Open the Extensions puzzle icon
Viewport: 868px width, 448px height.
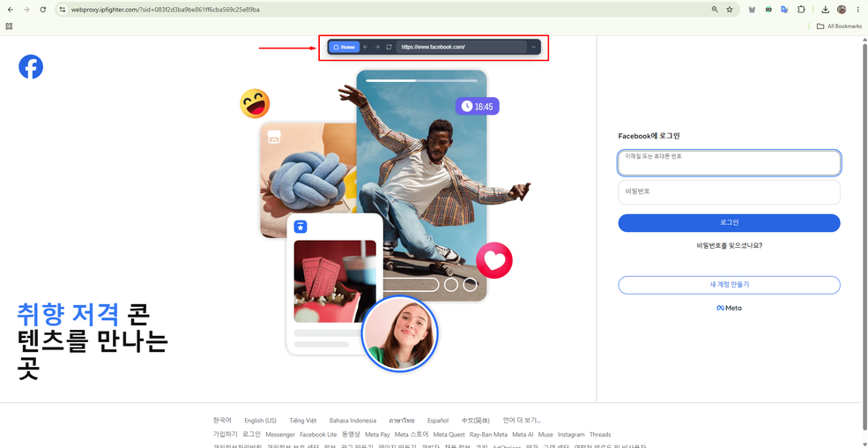click(801, 10)
